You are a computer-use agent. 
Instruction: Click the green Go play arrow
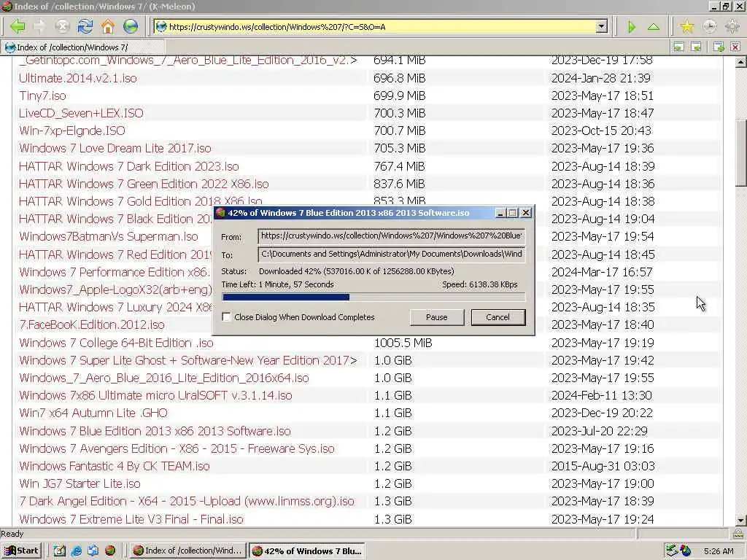click(x=631, y=27)
